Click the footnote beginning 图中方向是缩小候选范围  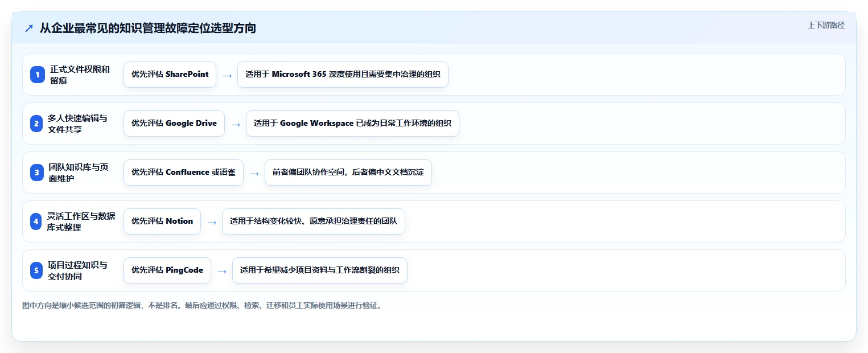[202, 305]
